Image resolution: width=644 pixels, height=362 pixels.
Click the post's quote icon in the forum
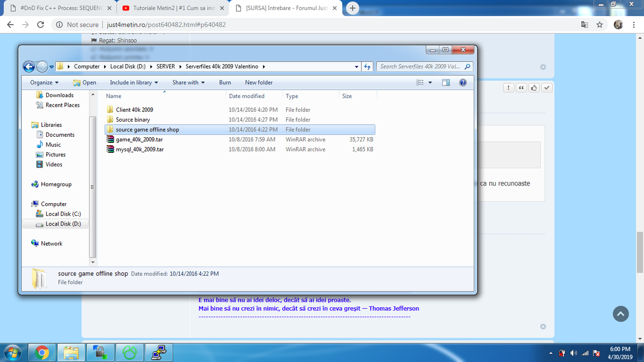click(x=522, y=88)
